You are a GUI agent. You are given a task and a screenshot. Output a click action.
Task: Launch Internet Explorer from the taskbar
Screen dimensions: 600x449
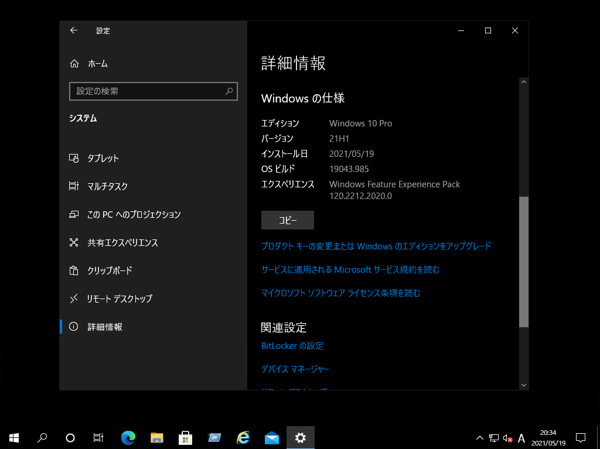[243, 438]
